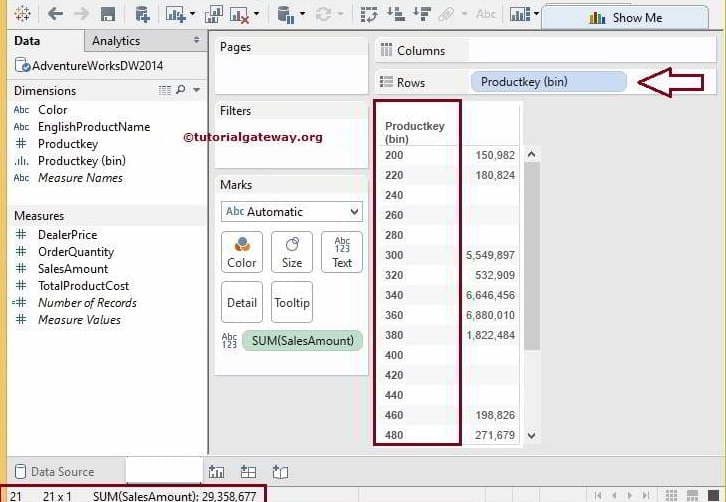Click the scroll down arrow of table
This screenshot has width=726, height=502.
pyautogui.click(x=532, y=435)
